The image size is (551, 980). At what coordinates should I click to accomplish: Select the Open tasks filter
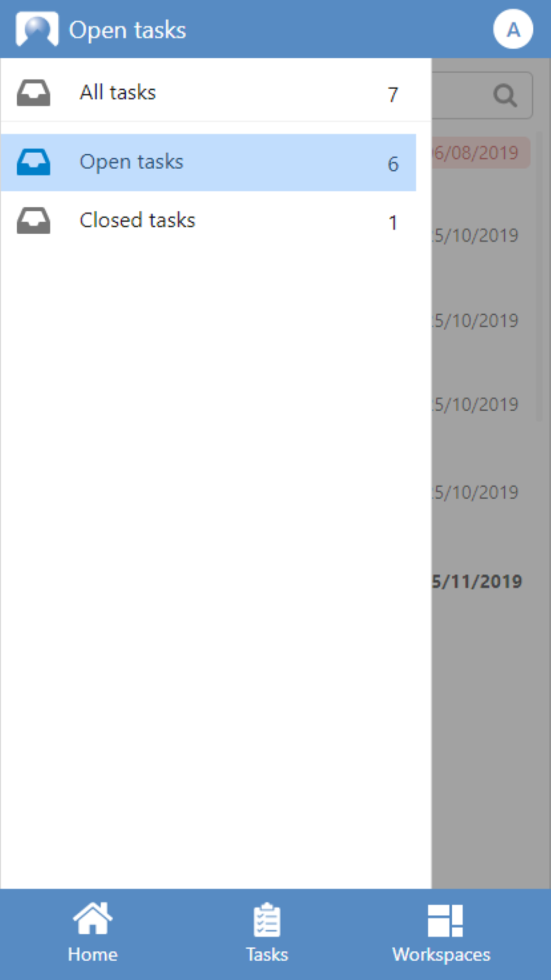click(132, 162)
